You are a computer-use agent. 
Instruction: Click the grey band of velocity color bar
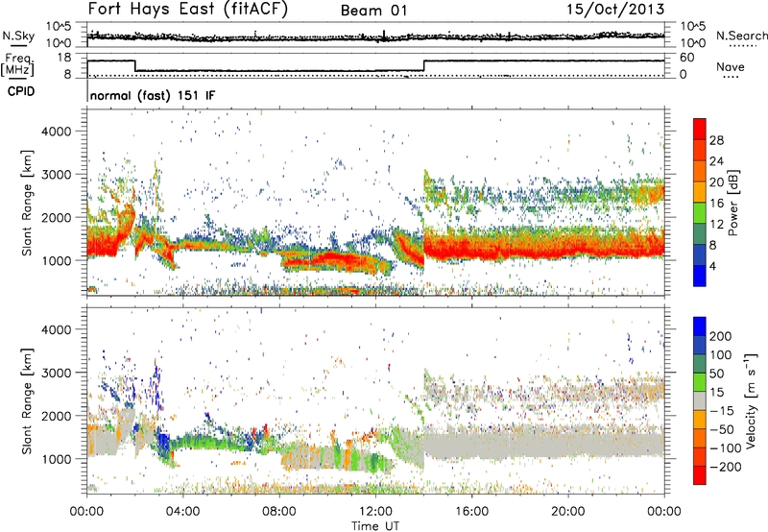(700, 400)
